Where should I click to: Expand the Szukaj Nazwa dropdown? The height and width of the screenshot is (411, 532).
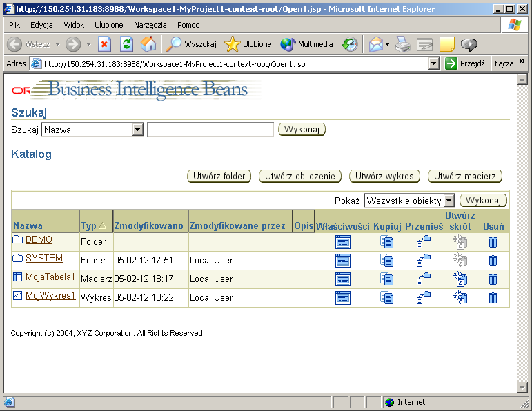pos(138,130)
